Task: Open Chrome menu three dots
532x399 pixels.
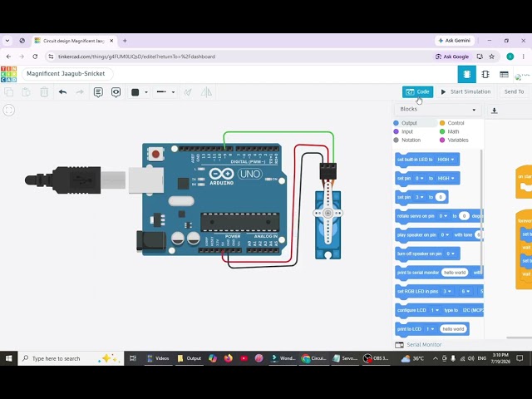Action: pos(523,57)
